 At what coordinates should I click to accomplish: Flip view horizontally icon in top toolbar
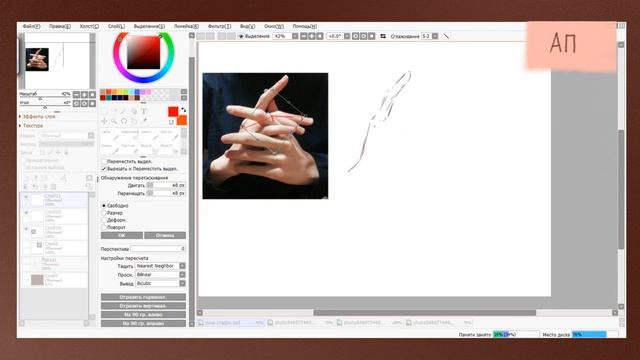coord(383,36)
